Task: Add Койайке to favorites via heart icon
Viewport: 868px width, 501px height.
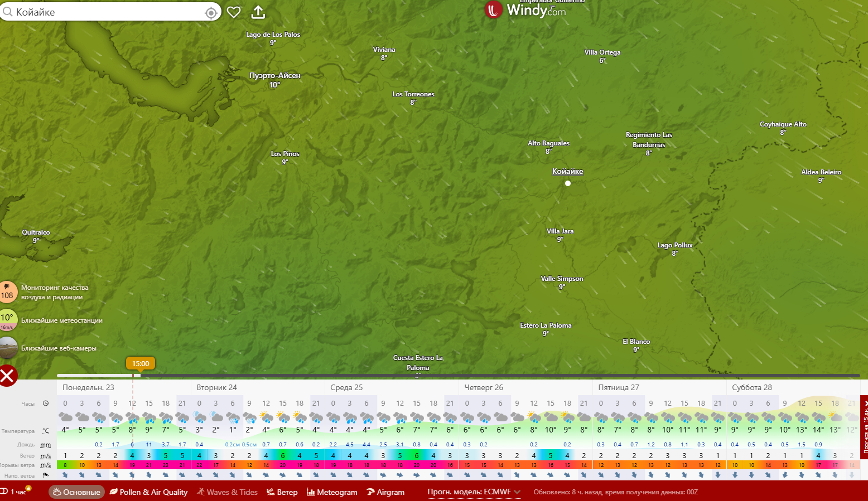Action: pyautogui.click(x=234, y=12)
